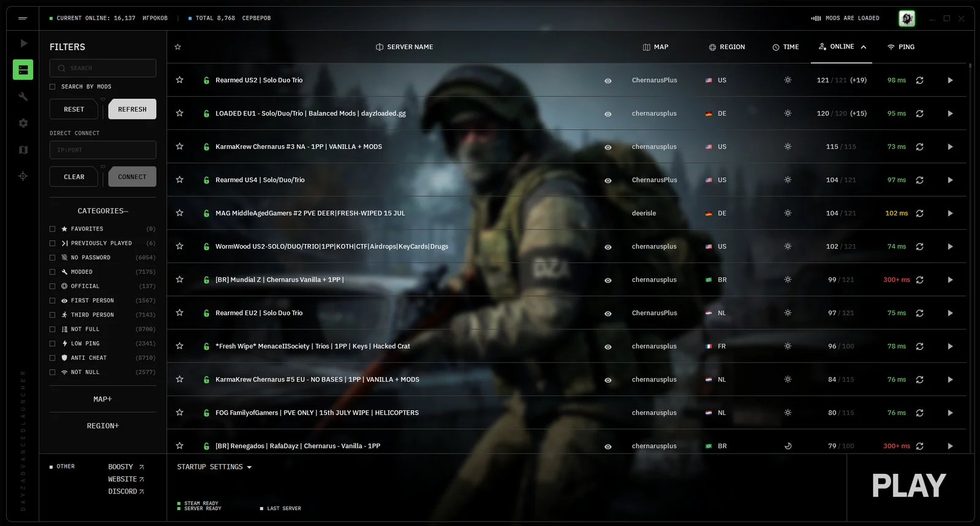Enable the Favorites category filter

(53, 229)
